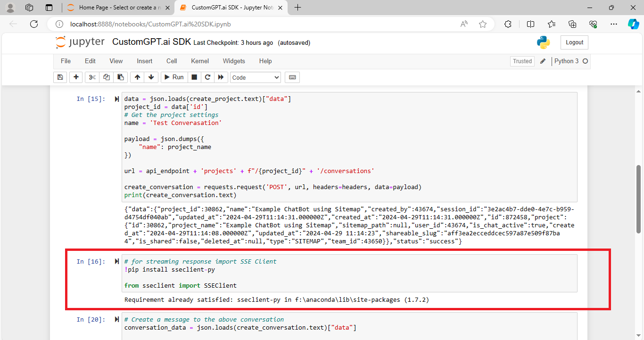Interrupt the kernel with the stop icon
The height and width of the screenshot is (340, 644).
194,77
